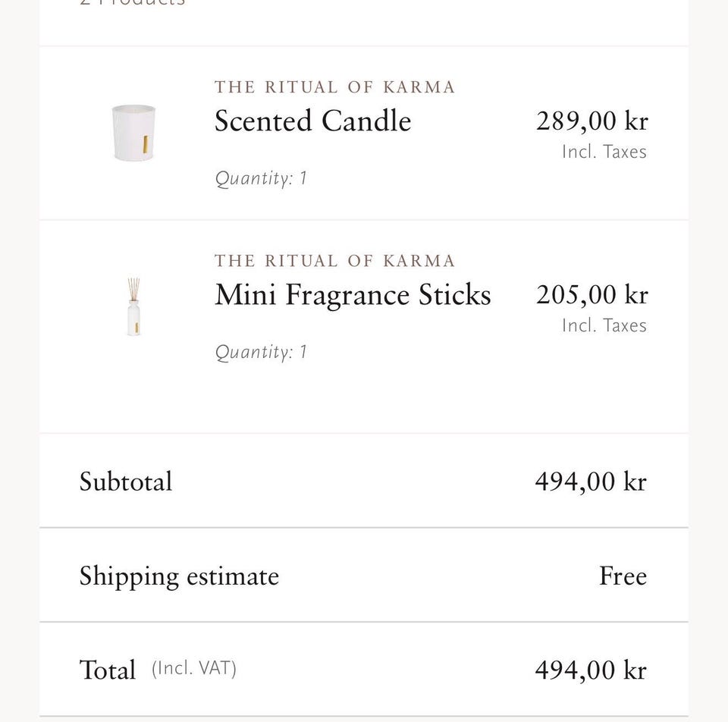The height and width of the screenshot is (722, 728).
Task: Click the 205,00 kr fragrance sticks price
Action: click(592, 294)
